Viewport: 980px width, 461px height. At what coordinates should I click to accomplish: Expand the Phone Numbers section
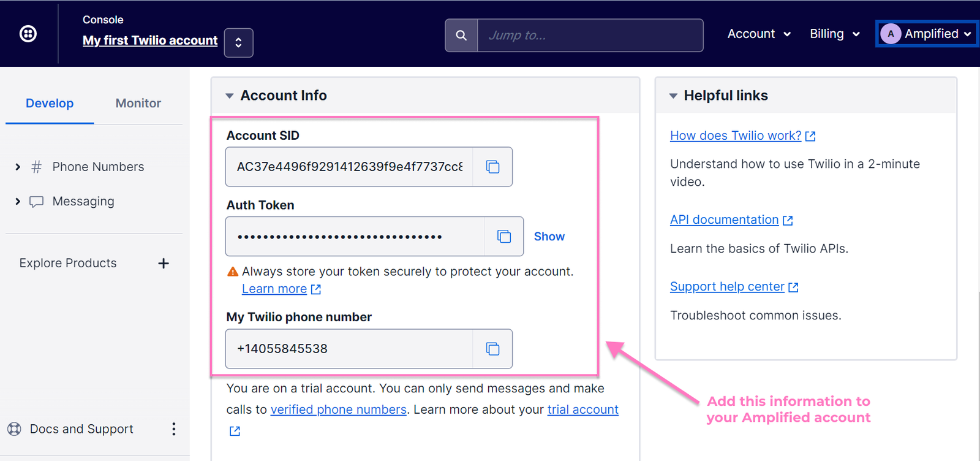point(18,167)
